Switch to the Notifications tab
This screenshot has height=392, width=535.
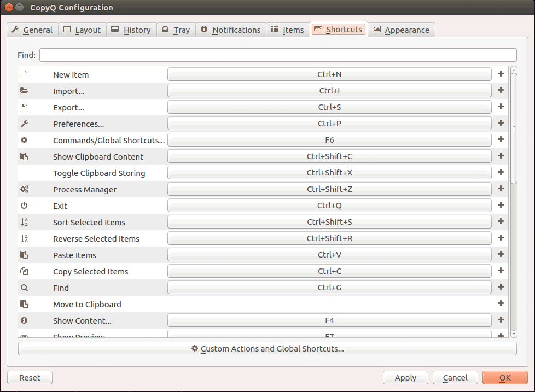coord(231,30)
